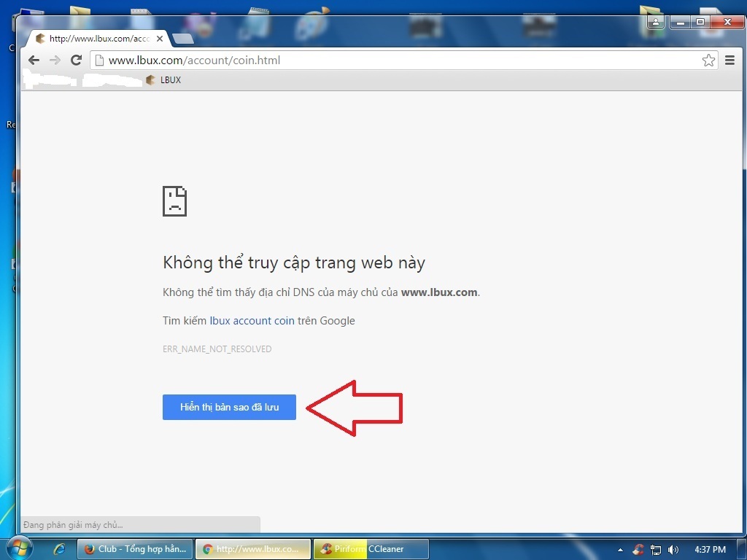
Task: Click the bold www.lbux.com text
Action: coord(439,292)
